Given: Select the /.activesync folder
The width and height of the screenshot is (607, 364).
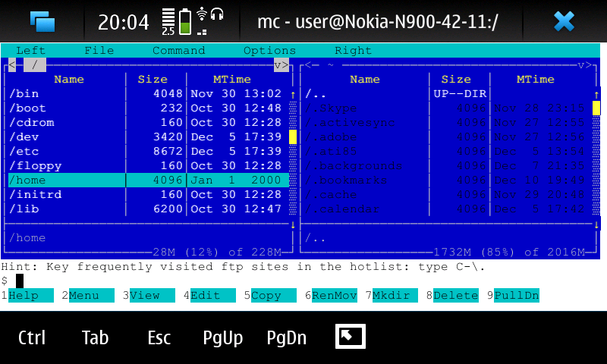Looking at the screenshot, I should tap(448, 122).
